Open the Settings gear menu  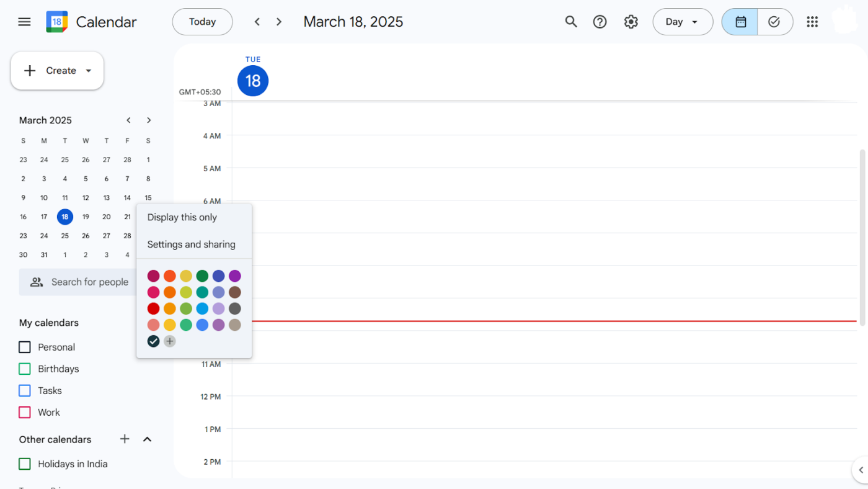tap(631, 22)
